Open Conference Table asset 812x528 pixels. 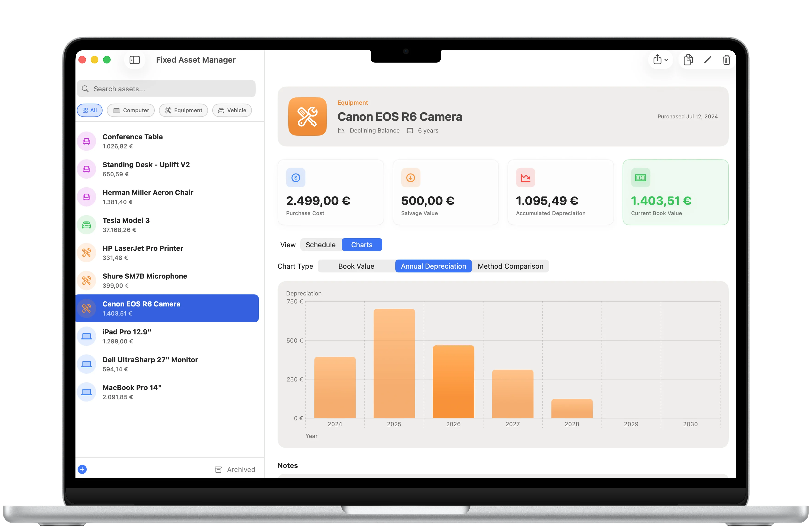pyautogui.click(x=167, y=141)
